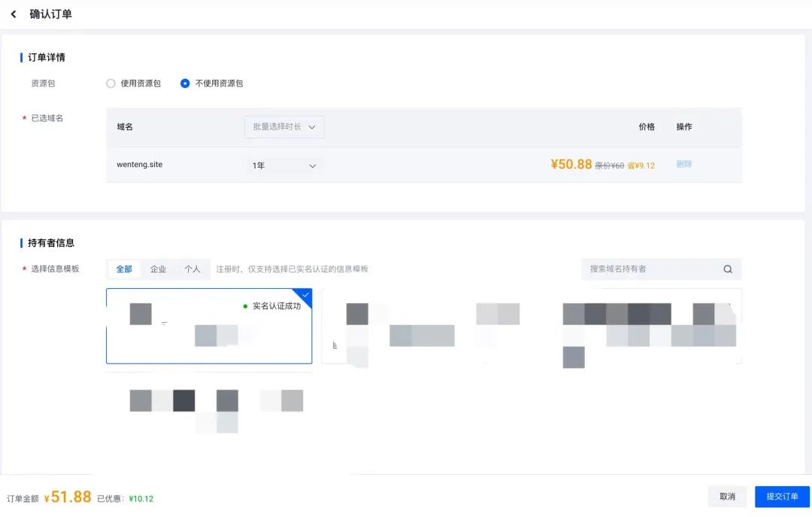Click the red asterisk beside 选择信息模板
This screenshot has width=812, height=517.
[x=23, y=269]
